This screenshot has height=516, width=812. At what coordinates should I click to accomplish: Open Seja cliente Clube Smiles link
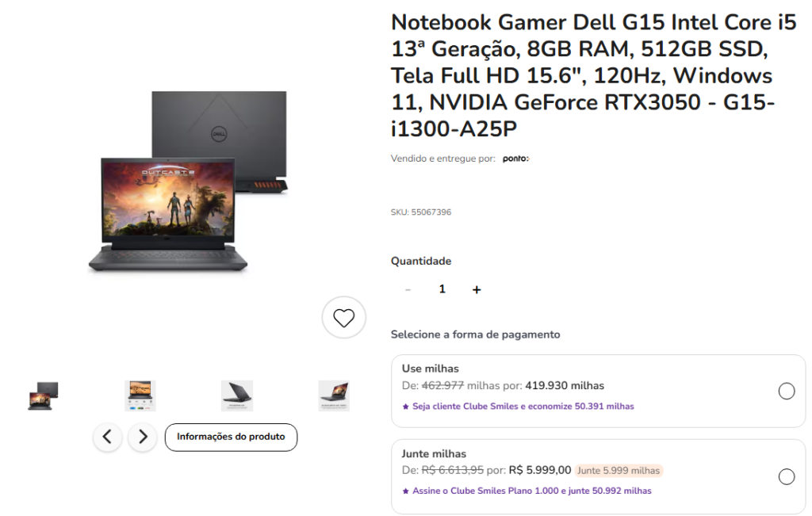523,407
